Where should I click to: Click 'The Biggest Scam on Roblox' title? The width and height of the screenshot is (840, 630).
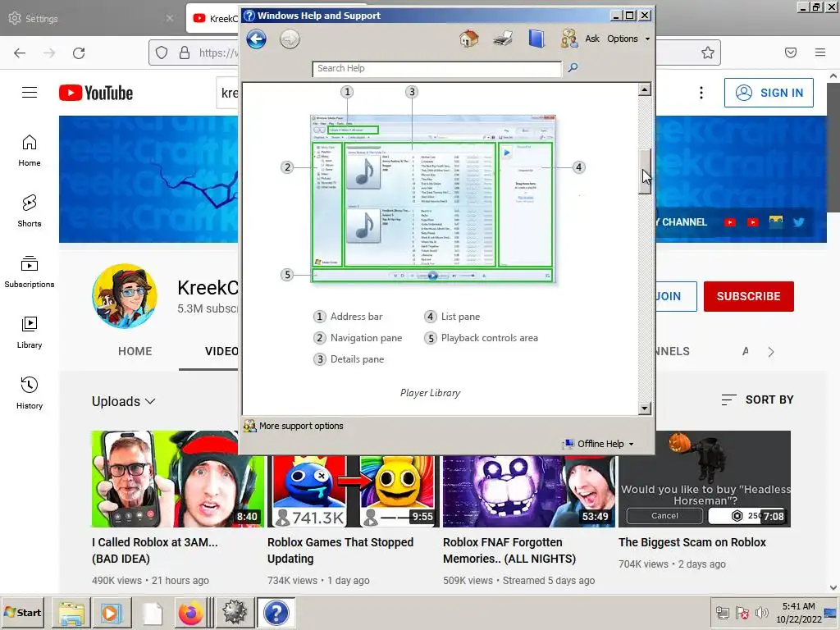click(x=692, y=542)
